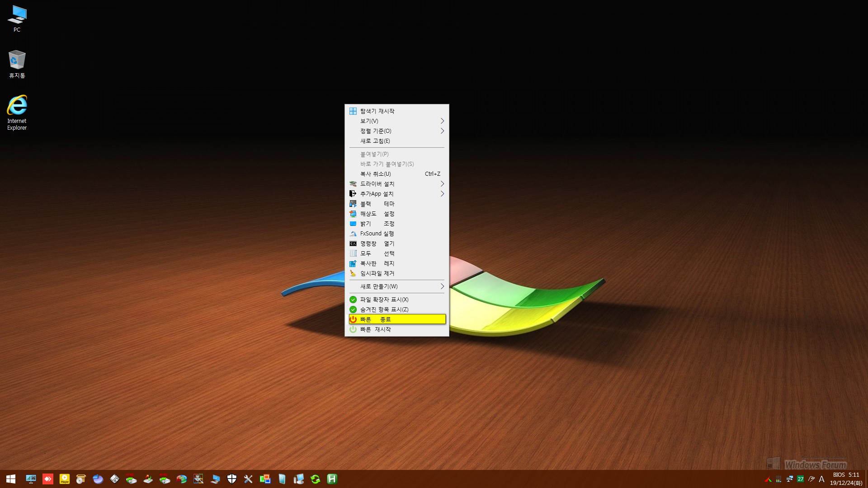The width and height of the screenshot is (868, 488).
Task: Click the show desktop strip
Action: pos(866,479)
